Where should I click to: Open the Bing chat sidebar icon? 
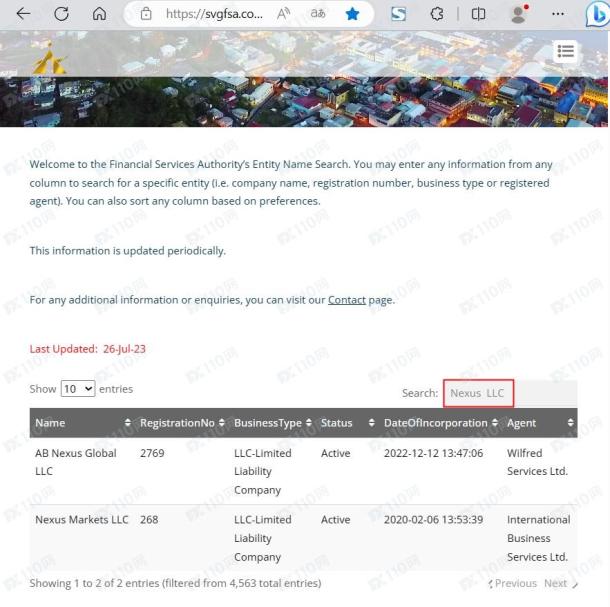click(598, 15)
